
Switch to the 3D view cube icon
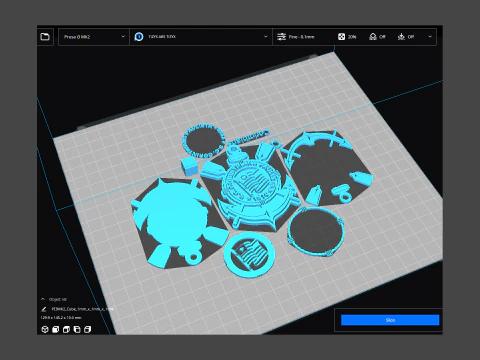point(45,329)
